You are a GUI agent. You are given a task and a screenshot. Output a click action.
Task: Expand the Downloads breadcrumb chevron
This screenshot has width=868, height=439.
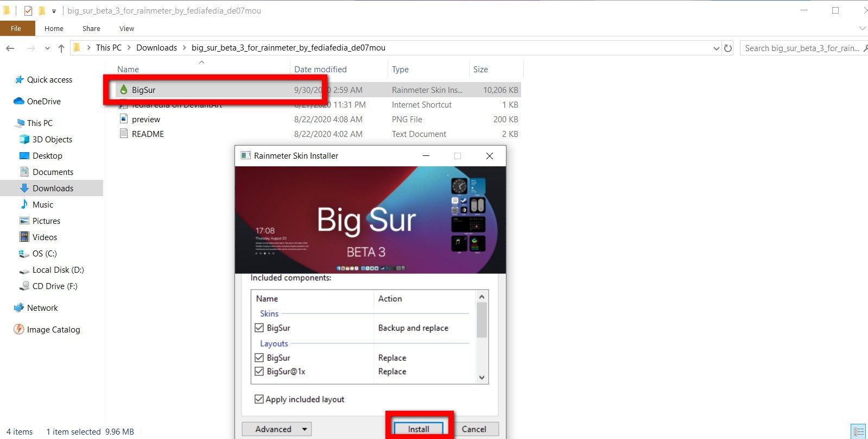(x=185, y=48)
